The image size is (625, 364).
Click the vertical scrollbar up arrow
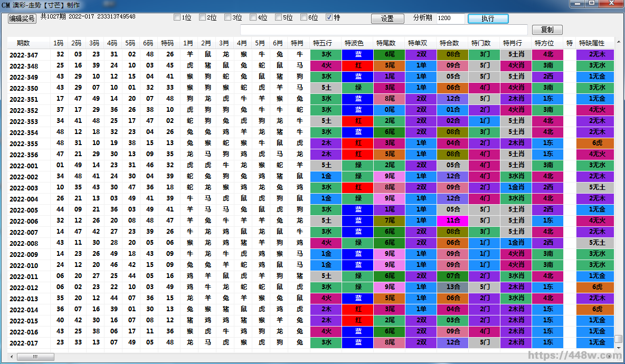click(x=619, y=42)
